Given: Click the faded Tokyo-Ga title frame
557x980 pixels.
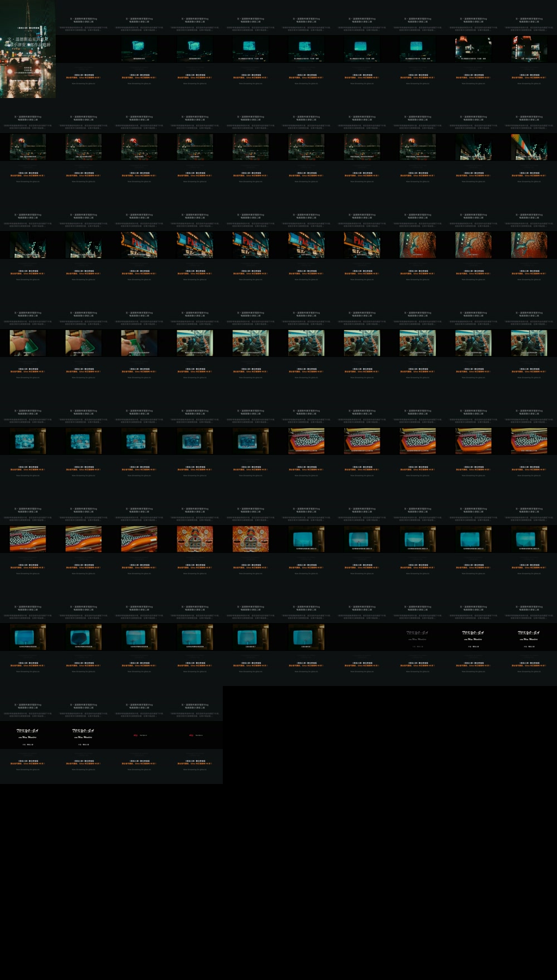Looking at the screenshot, I should click(x=418, y=637).
